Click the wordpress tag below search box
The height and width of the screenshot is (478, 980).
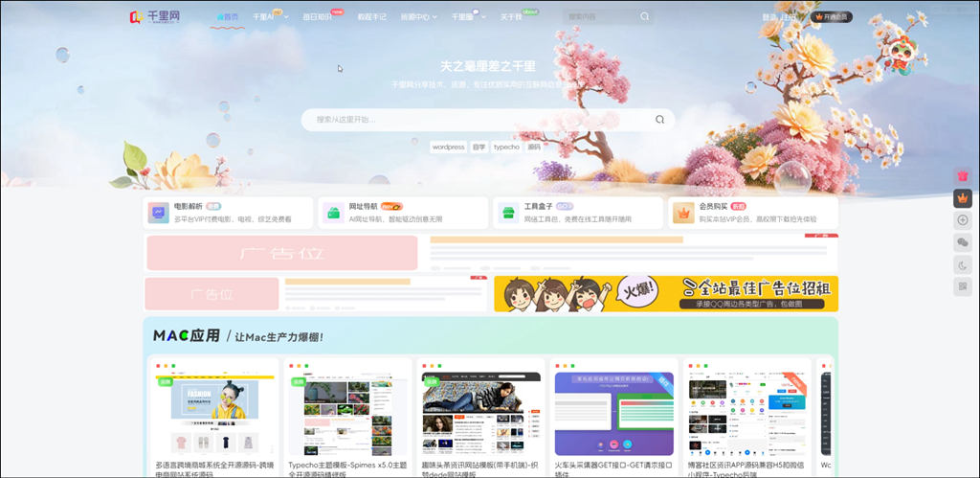tap(448, 148)
